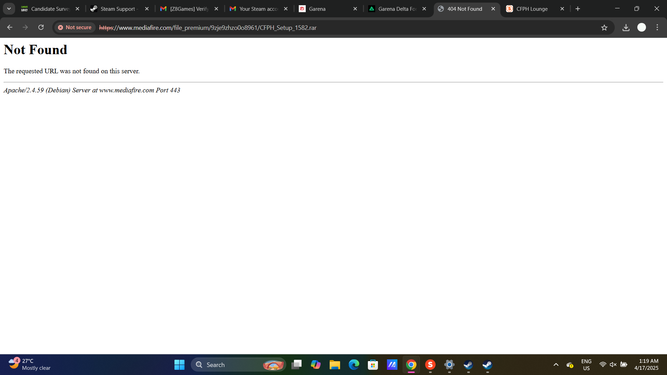The image size is (667, 375).
Task: Click the taskbar Search box
Action: point(238,365)
